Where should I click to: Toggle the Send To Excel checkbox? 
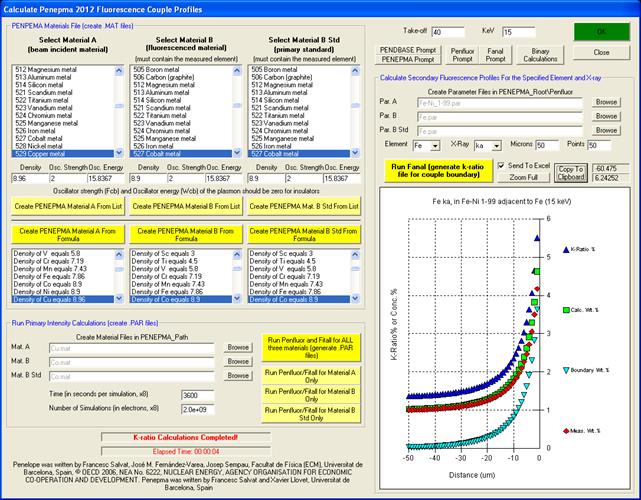(501, 166)
